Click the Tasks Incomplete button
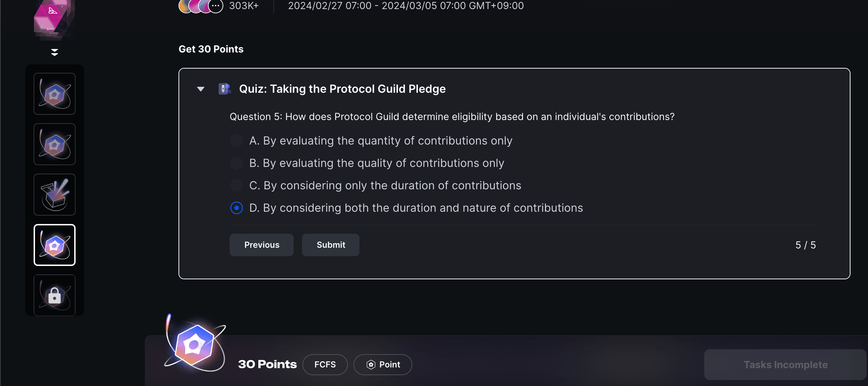Screen dimensions: 868x386 [x=785, y=365]
